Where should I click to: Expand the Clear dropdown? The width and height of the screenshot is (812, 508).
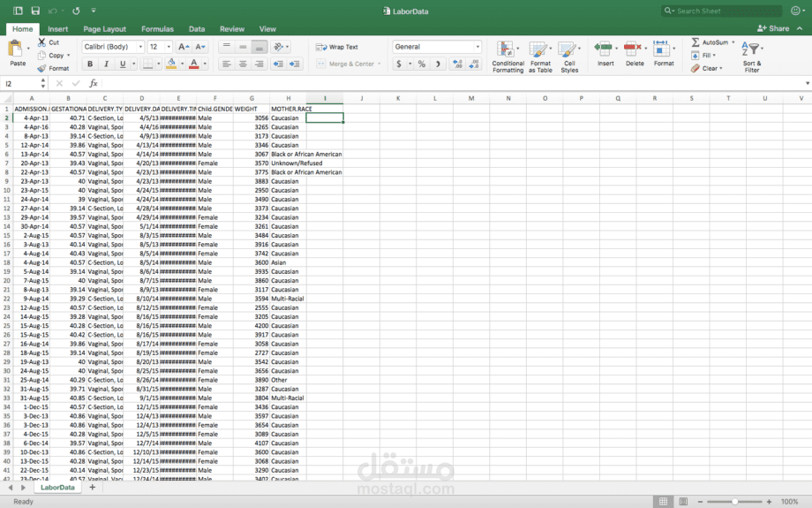tap(721, 68)
